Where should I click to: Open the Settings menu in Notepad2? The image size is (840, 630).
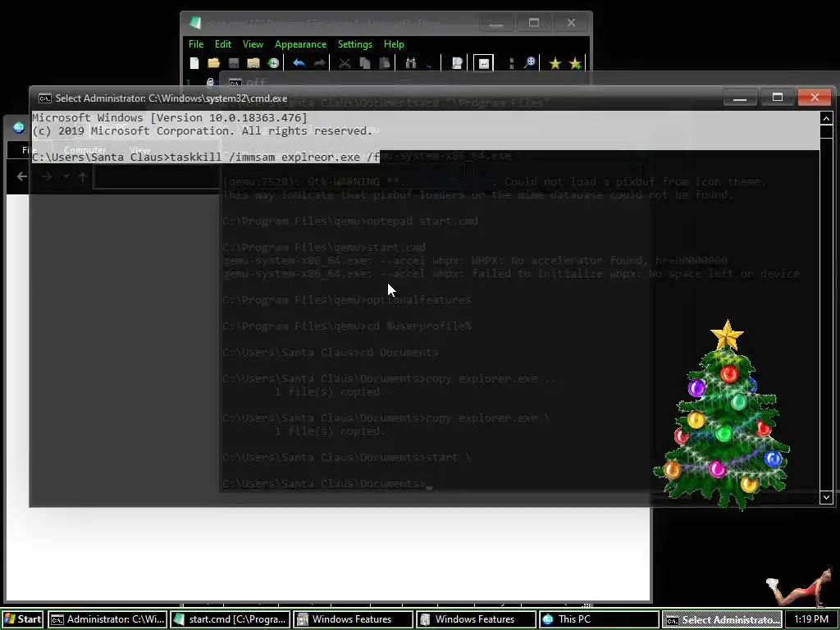pos(354,44)
